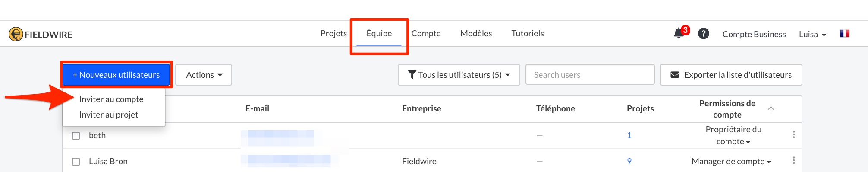Open the three-dot menu for beth
This screenshot has width=868, height=172.
[x=794, y=135]
